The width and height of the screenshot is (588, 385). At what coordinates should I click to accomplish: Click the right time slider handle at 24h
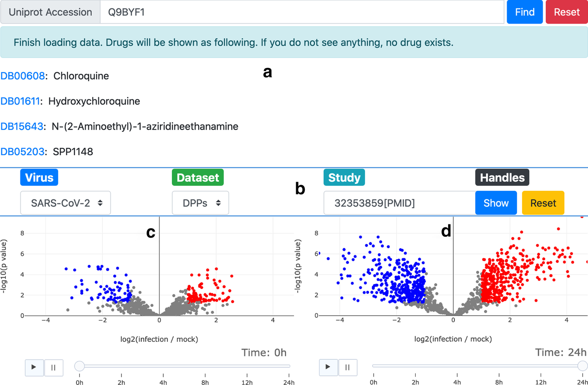tap(583, 366)
